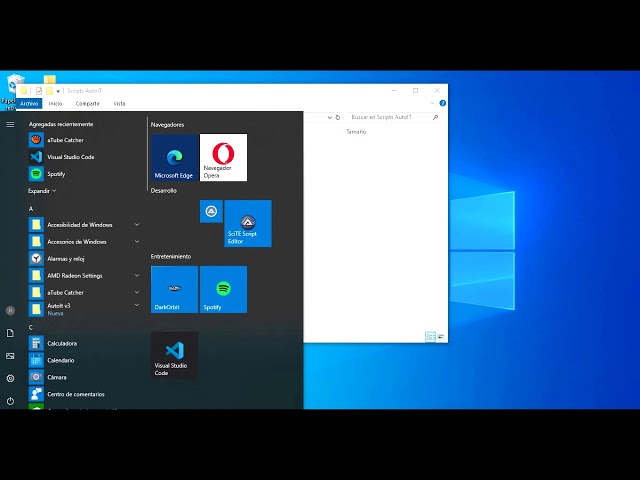Screen dimensions: 640x480
Task: Click the hamburger menu at Start top-left
Action: (10, 124)
